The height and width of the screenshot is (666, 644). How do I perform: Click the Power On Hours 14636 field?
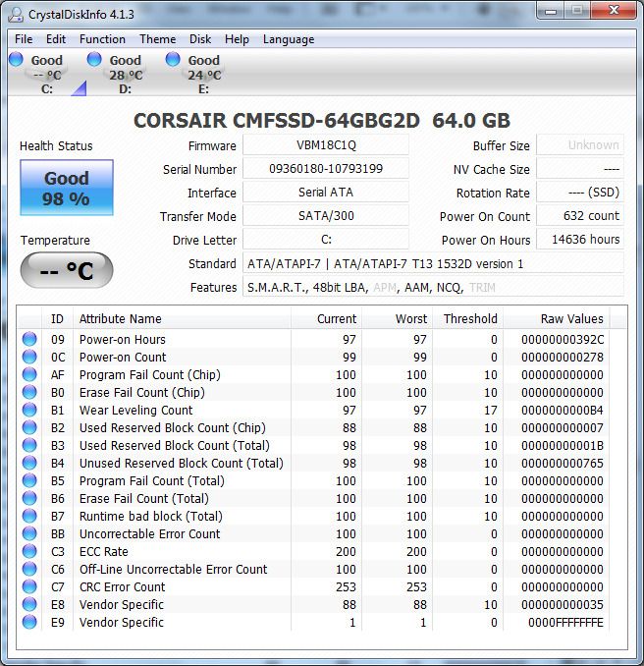pyautogui.click(x=580, y=240)
